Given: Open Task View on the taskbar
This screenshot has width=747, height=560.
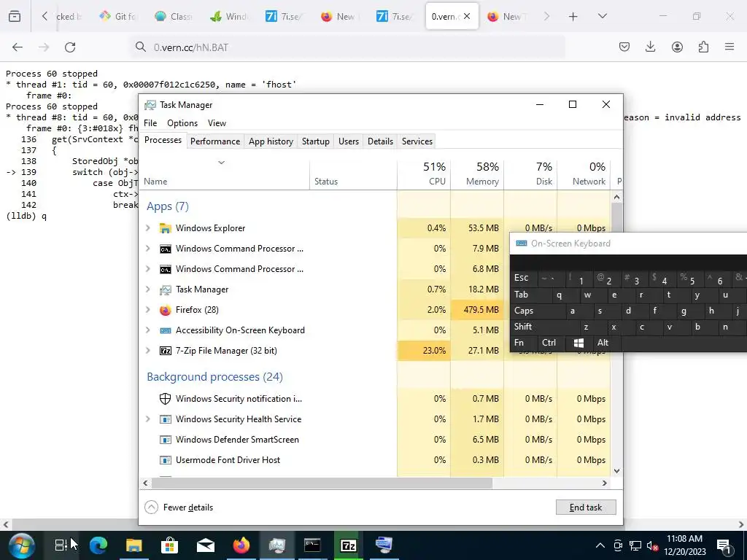Looking at the screenshot, I should [x=61, y=545].
